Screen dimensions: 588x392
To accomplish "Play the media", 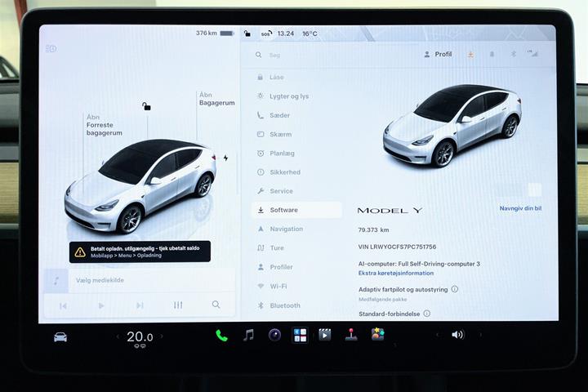I will pyautogui.click(x=101, y=305).
